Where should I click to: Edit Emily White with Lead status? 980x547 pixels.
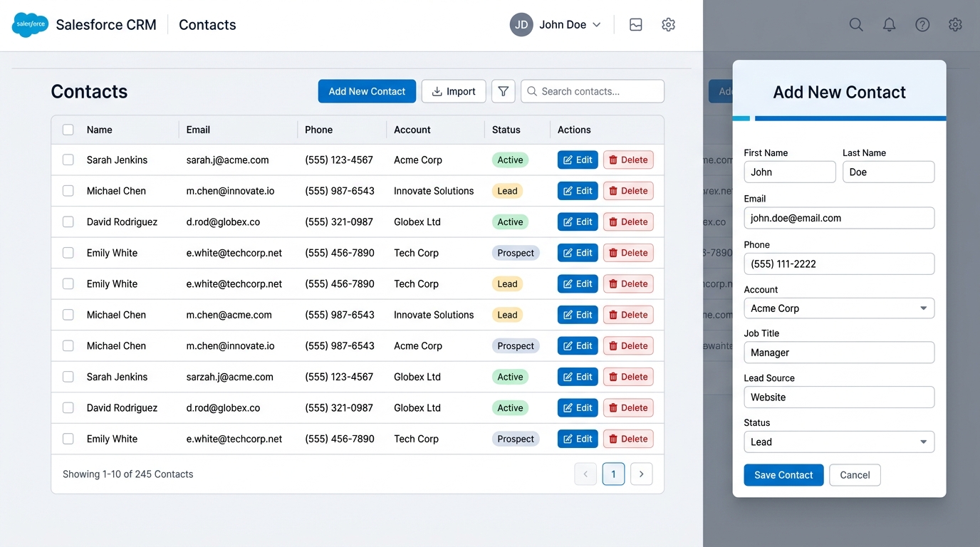click(578, 283)
